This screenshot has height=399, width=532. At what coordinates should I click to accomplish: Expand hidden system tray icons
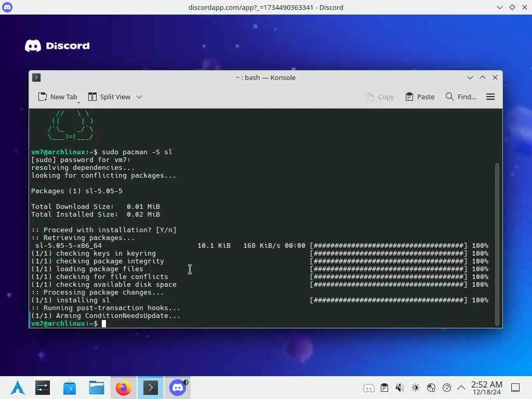(461, 388)
